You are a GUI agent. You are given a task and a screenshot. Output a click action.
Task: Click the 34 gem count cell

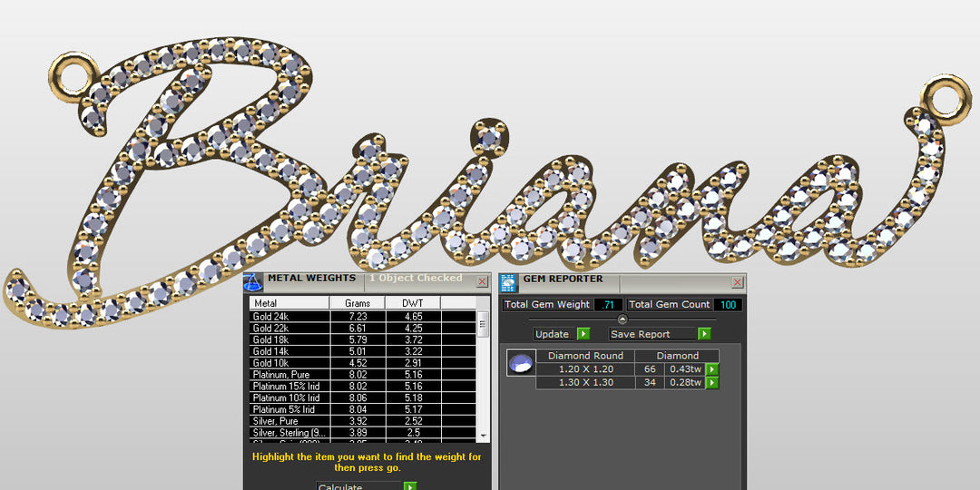[x=650, y=383]
